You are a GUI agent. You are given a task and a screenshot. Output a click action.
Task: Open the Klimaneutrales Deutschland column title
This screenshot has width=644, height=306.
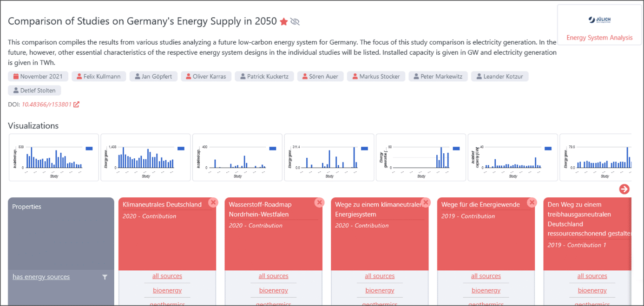162,204
